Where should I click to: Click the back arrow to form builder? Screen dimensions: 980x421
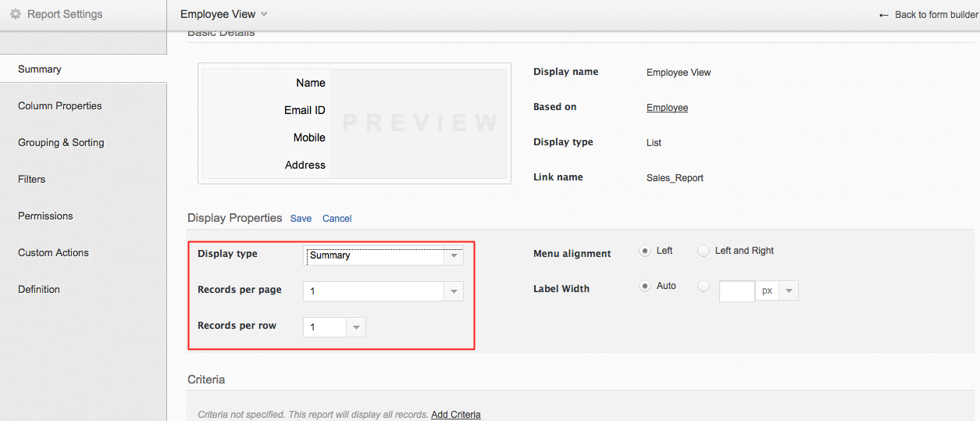coord(884,15)
